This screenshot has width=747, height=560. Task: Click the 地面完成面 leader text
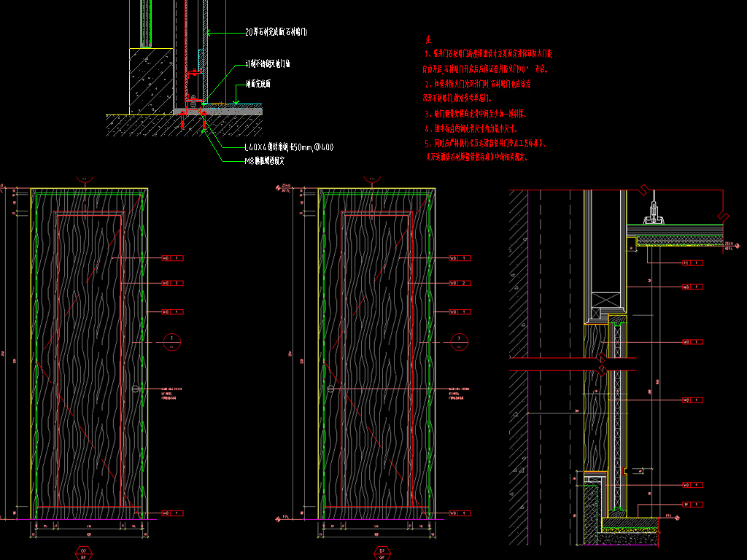(x=258, y=84)
